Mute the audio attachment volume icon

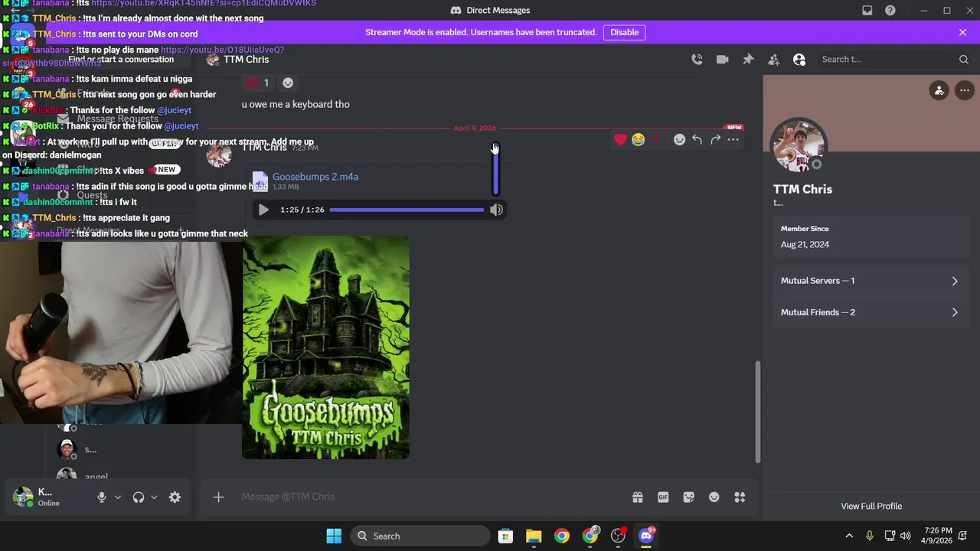click(496, 210)
